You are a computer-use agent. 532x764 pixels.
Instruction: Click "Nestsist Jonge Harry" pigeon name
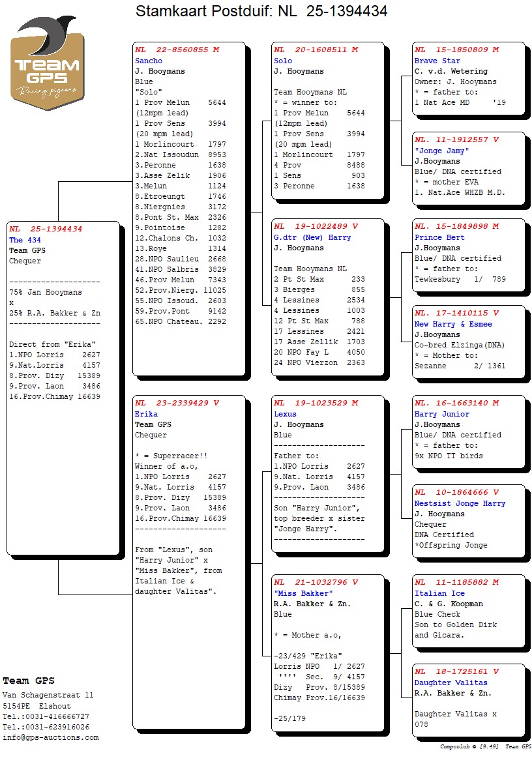click(460, 503)
